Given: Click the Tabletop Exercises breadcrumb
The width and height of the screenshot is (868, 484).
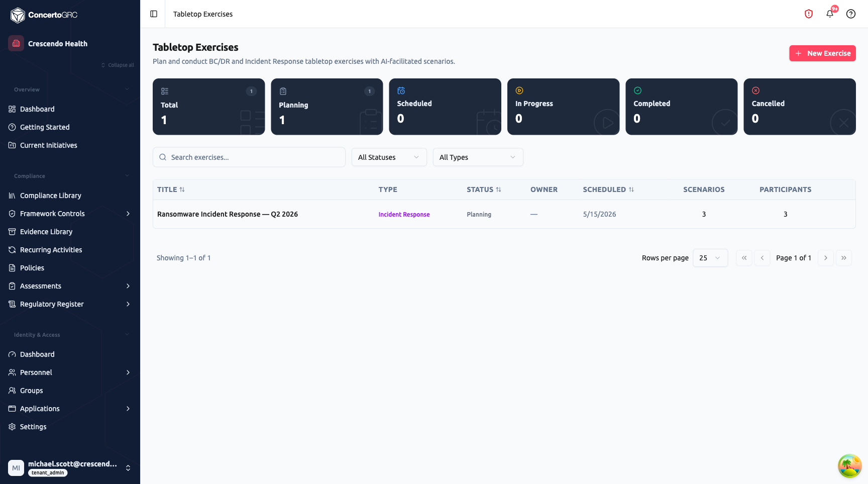Looking at the screenshot, I should tap(203, 14).
